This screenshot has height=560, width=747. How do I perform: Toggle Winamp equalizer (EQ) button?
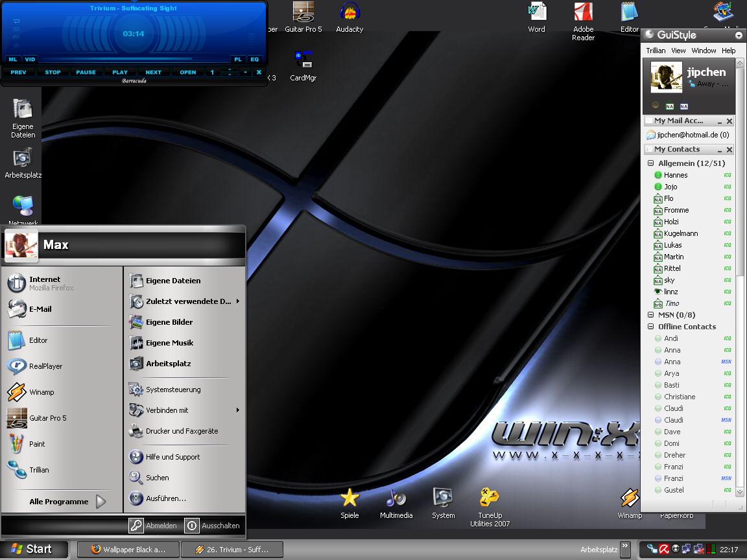(255, 60)
